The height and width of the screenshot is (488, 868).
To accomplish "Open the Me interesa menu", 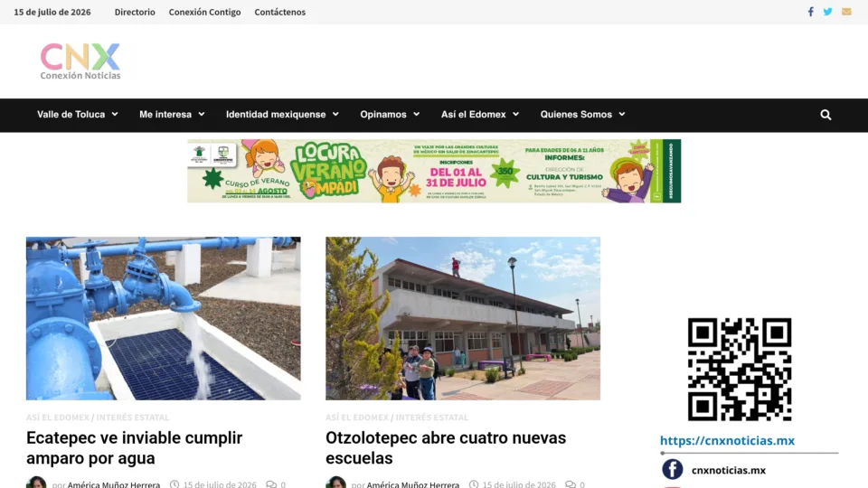I will 165,115.
